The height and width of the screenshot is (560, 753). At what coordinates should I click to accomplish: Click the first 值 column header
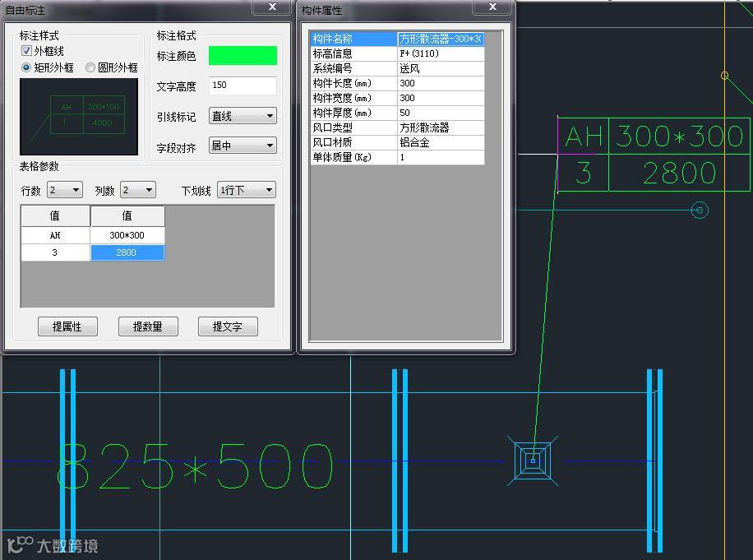click(55, 216)
